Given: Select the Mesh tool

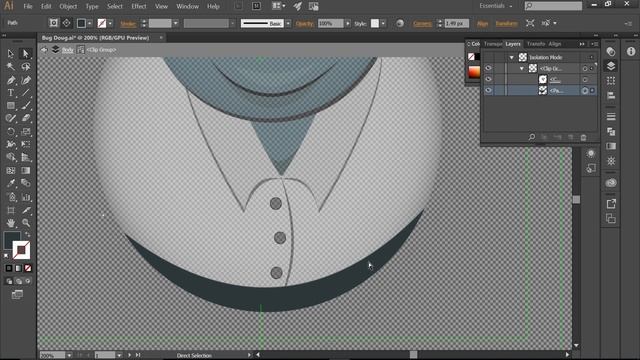Looking at the screenshot, I should [x=11, y=171].
